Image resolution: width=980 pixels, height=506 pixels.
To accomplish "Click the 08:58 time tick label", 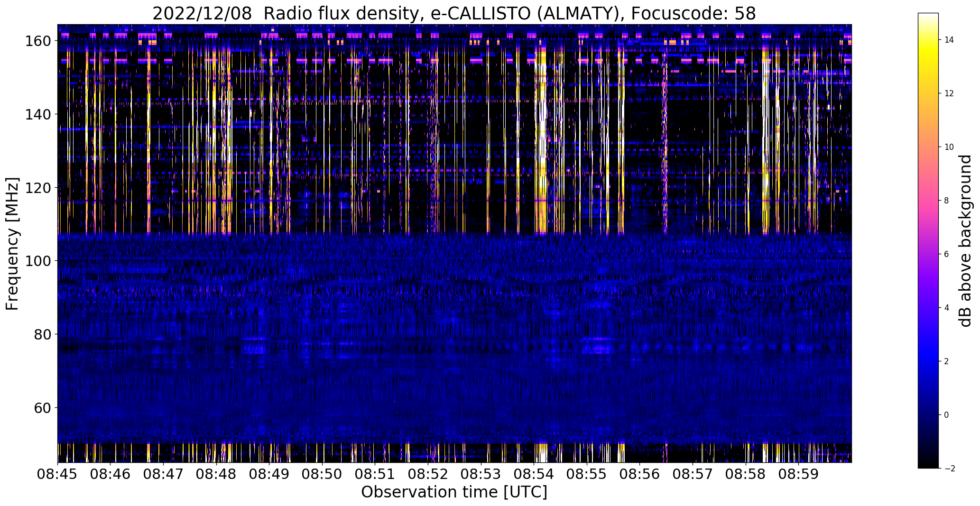I will point(746,473).
